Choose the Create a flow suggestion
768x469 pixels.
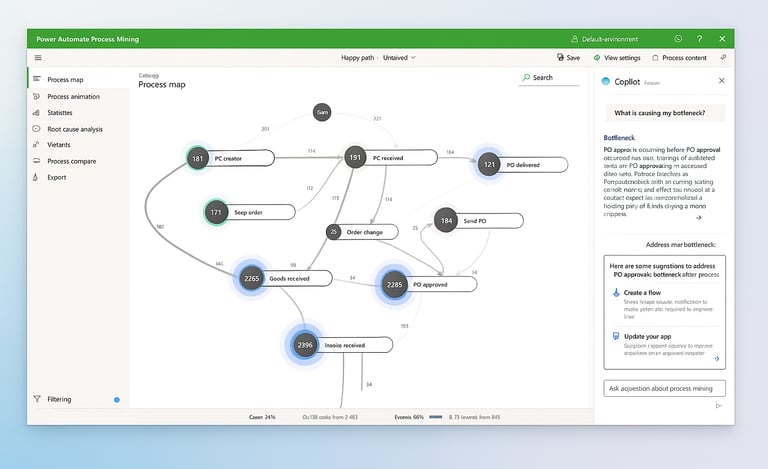[664, 305]
